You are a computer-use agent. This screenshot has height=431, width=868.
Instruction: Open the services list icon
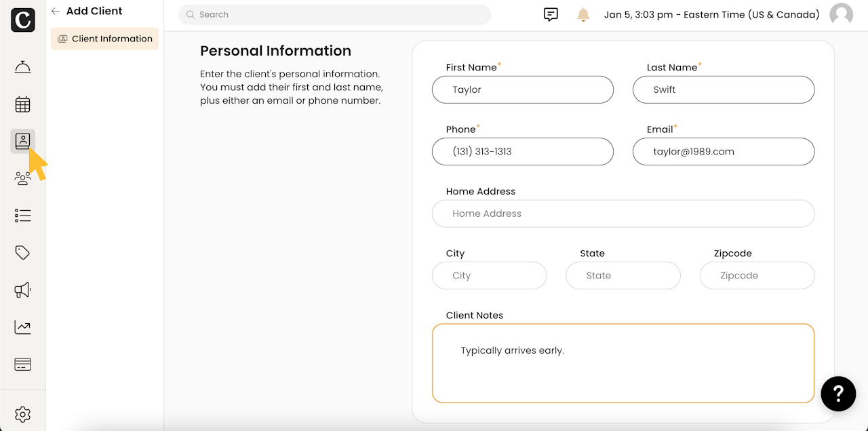(x=22, y=215)
